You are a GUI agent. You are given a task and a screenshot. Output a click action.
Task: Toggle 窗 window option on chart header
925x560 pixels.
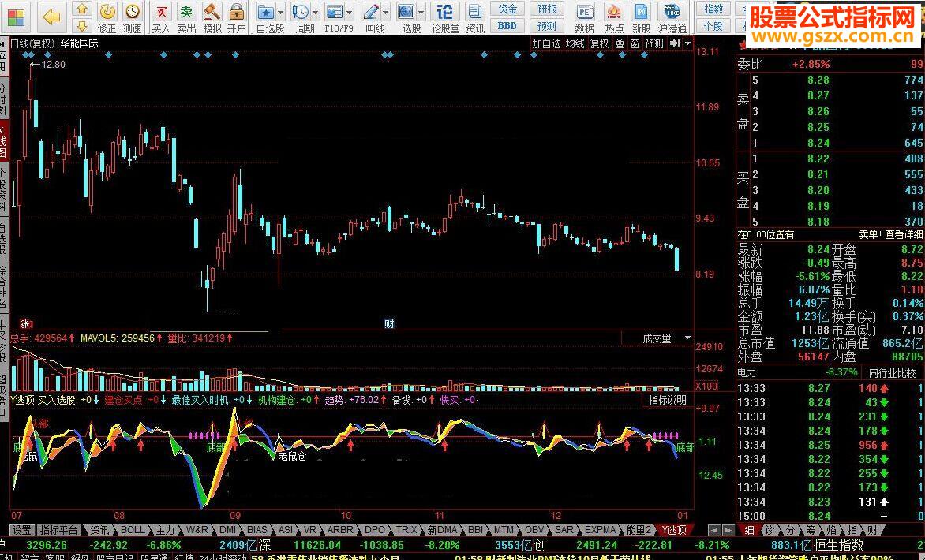tap(635, 43)
